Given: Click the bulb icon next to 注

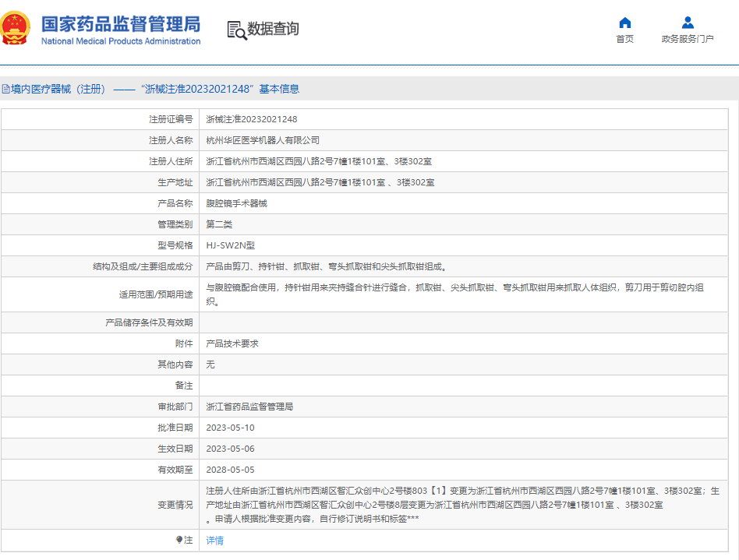Looking at the screenshot, I should pyautogui.click(x=179, y=540).
